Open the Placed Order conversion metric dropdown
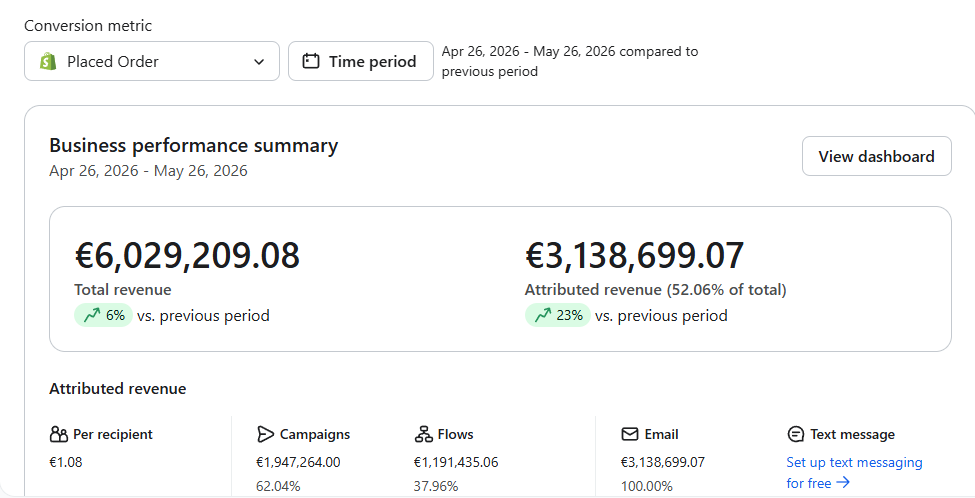Screen dimensions: 975x498 (152, 61)
